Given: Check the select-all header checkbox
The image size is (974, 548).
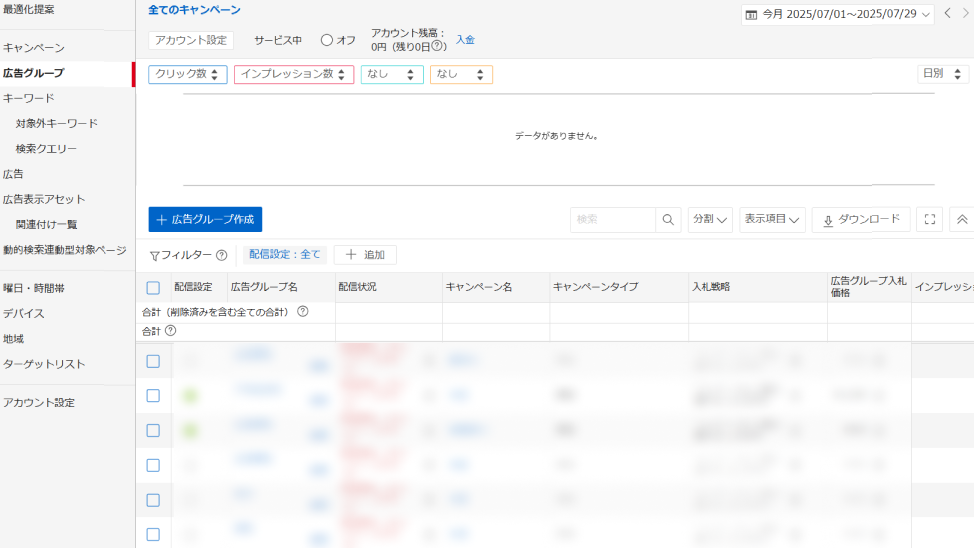Looking at the screenshot, I should click(153, 288).
